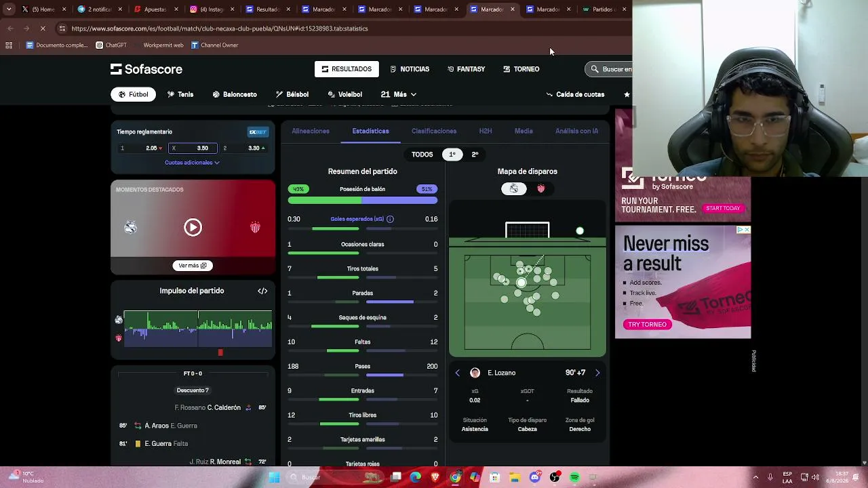Open the Media tab

(x=524, y=131)
